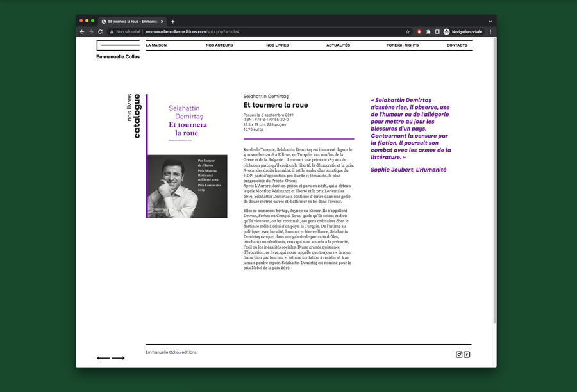The height and width of the screenshot is (392, 577).
Task: Click the Et tournera la roue book cover
Action: [x=187, y=156]
